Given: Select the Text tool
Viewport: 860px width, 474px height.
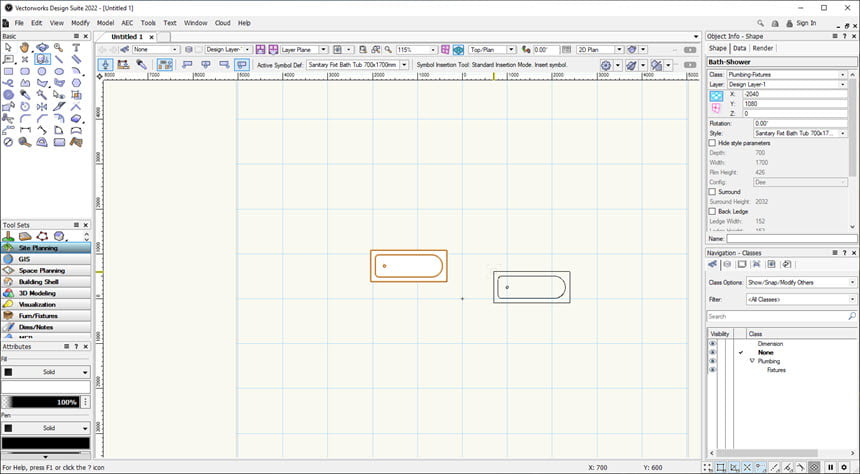Looking at the screenshot, I should [76, 48].
